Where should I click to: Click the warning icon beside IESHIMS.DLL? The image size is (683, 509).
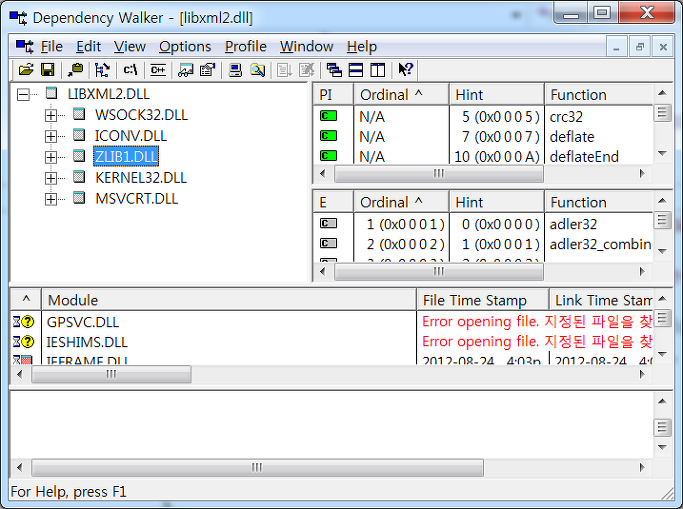click(24, 342)
